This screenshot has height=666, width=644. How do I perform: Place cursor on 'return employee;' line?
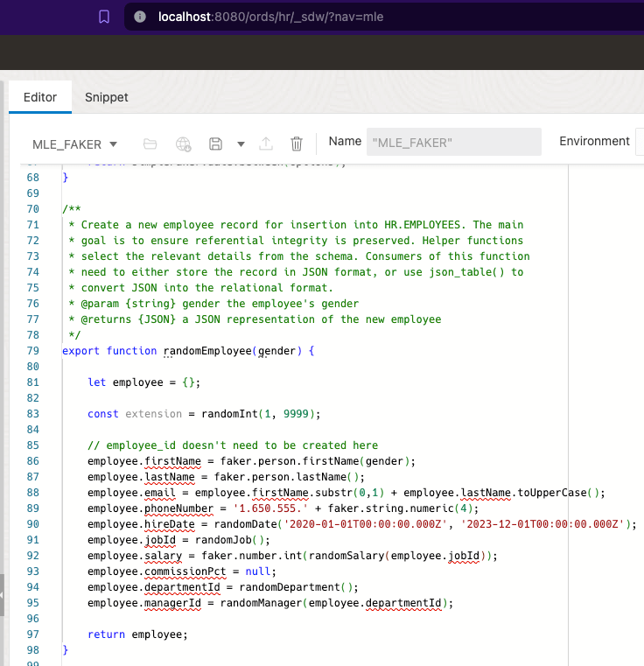[x=137, y=634]
